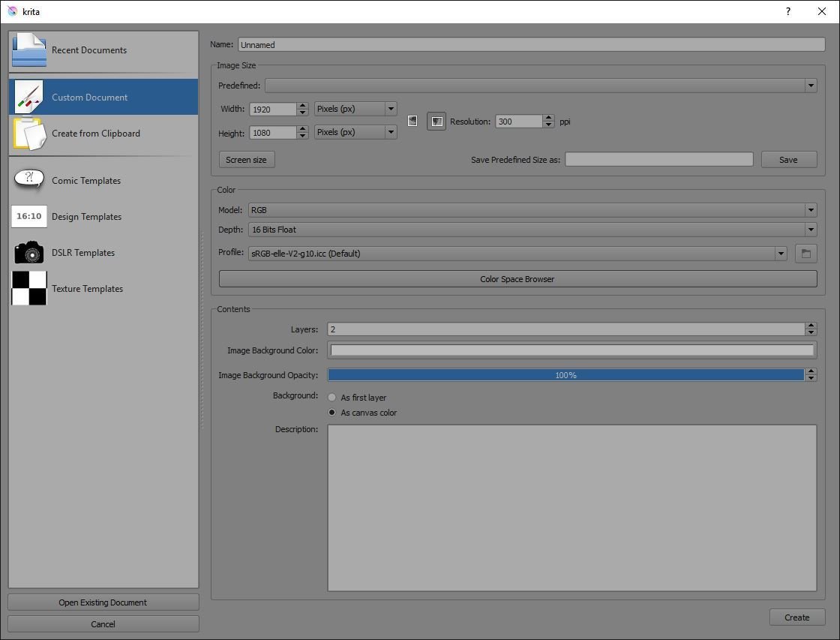The image size is (840, 640).
Task: Click the Image Background Opacity slider
Action: [565, 375]
